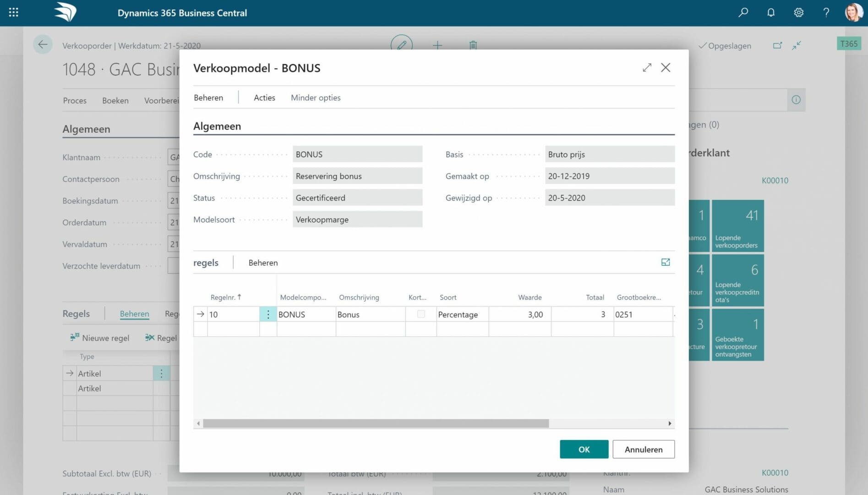Click the Omschrijving field Reservering bonus
868x495 pixels.
[x=357, y=176]
